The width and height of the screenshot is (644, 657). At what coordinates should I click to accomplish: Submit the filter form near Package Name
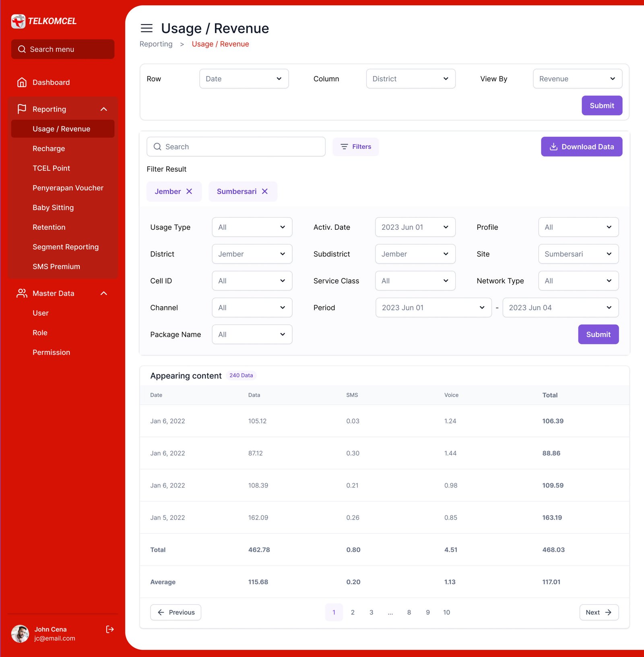[x=598, y=335]
